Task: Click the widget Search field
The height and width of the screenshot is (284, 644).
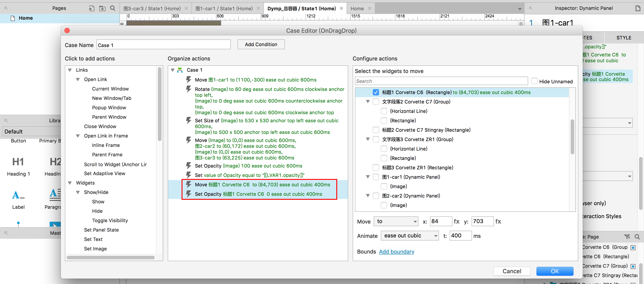Action: (441, 81)
